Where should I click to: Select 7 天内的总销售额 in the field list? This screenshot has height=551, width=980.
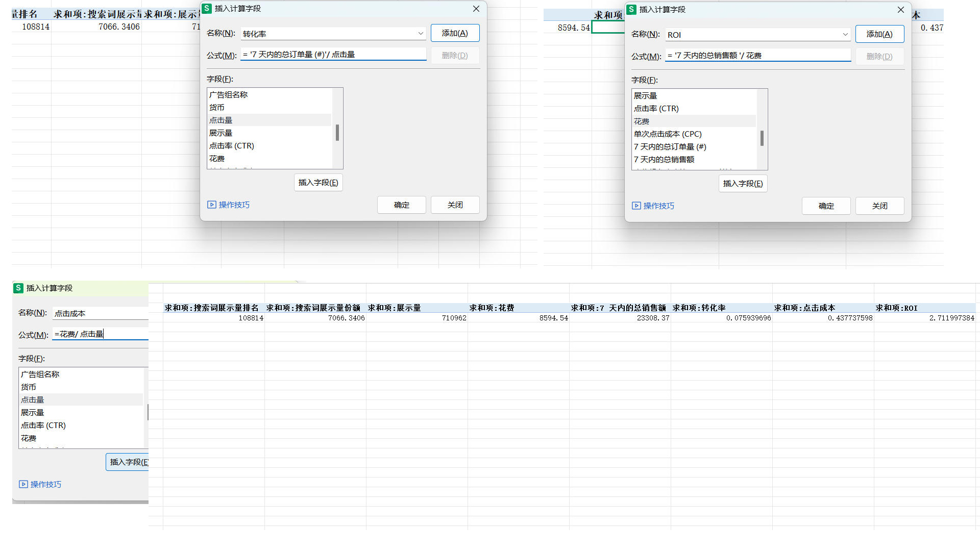[664, 160]
